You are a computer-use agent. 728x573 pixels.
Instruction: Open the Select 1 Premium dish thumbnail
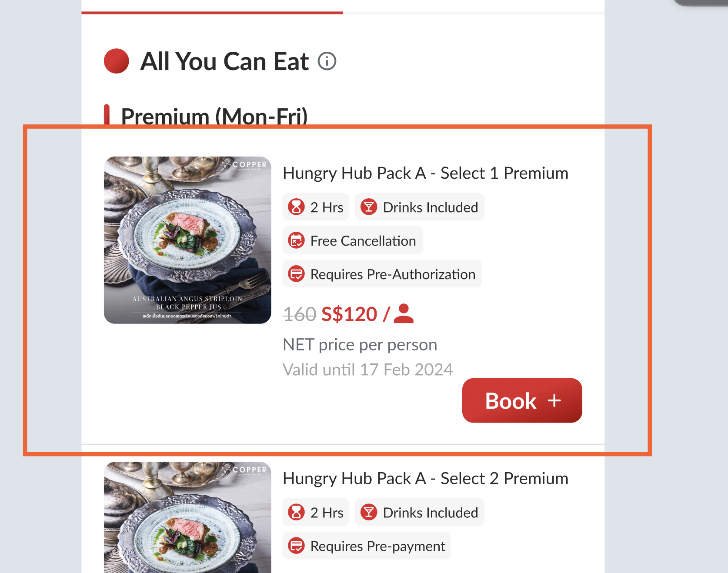point(187,240)
